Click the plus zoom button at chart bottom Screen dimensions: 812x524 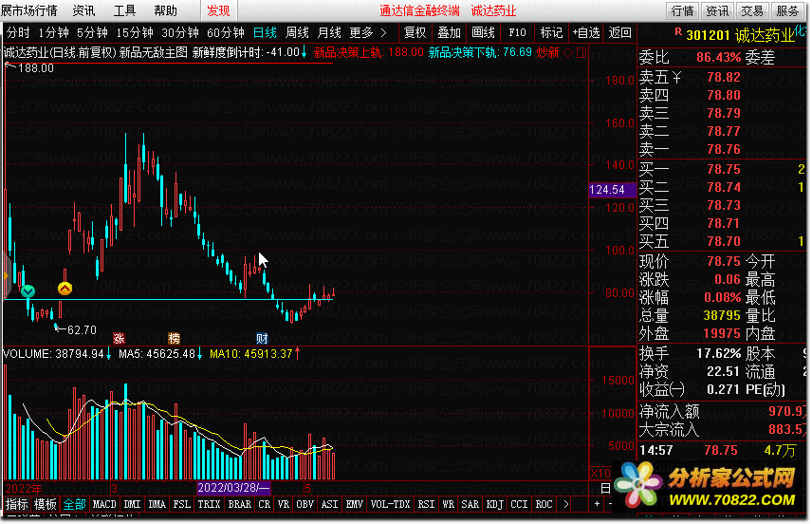tap(597, 504)
